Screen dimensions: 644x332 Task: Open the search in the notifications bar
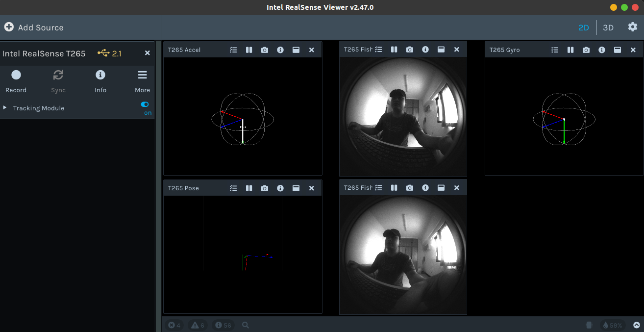(x=246, y=325)
